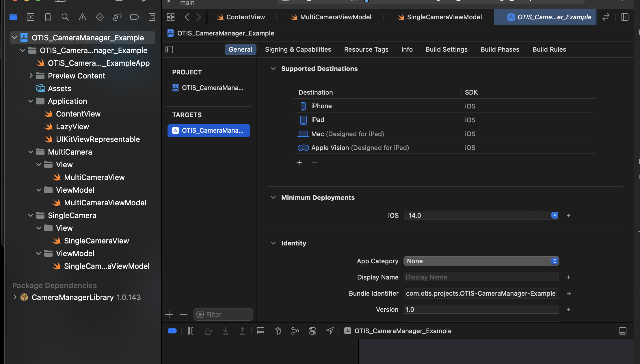The height and width of the screenshot is (364, 640).
Task: Switch to Signing & Capabilities tab
Action: [x=298, y=49]
